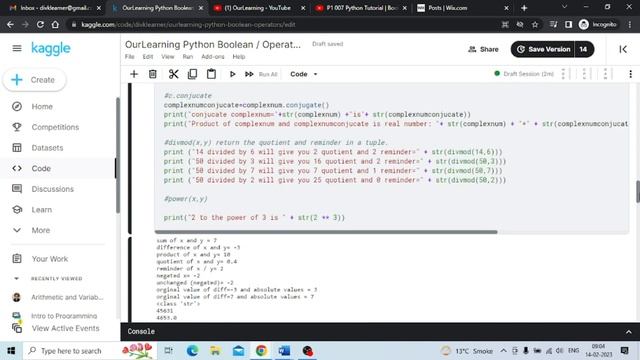Open Intro to Programming recent item
Viewport: 640px width, 360px height.
click(x=64, y=316)
